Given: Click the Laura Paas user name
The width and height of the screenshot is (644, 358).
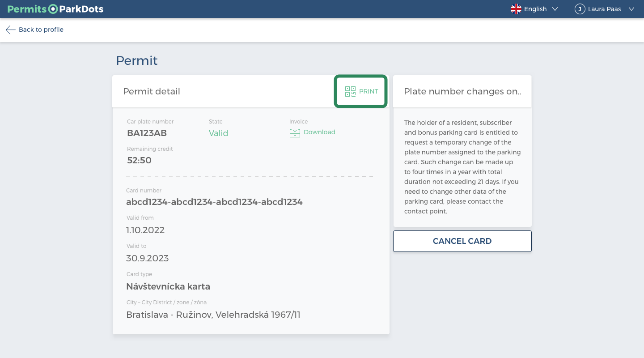Looking at the screenshot, I should 604,9.
